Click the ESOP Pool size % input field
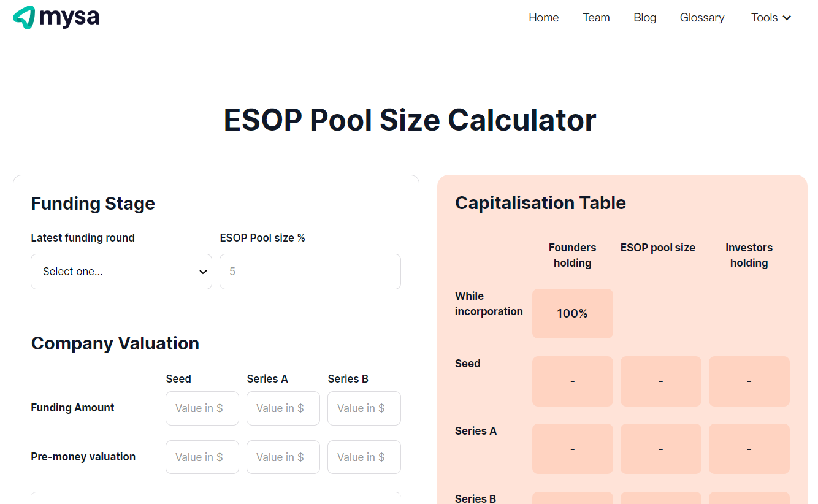Viewport: 818px width, 504px height. click(x=310, y=271)
